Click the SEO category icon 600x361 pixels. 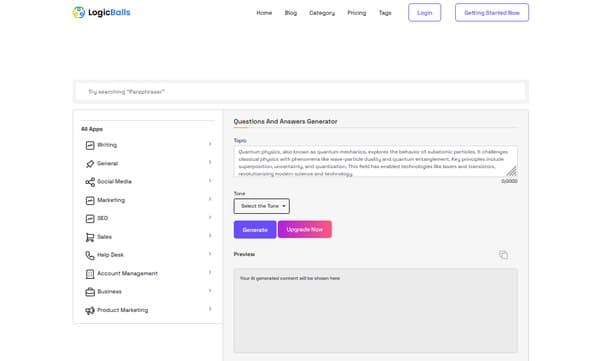click(x=90, y=218)
